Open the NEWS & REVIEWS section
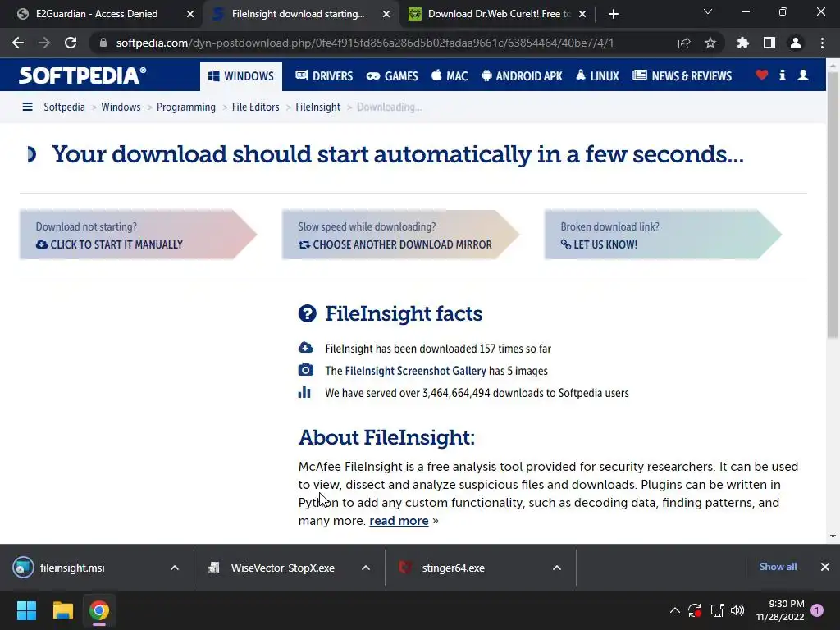Screen dimensions: 840x630 pyautogui.click(x=682, y=76)
